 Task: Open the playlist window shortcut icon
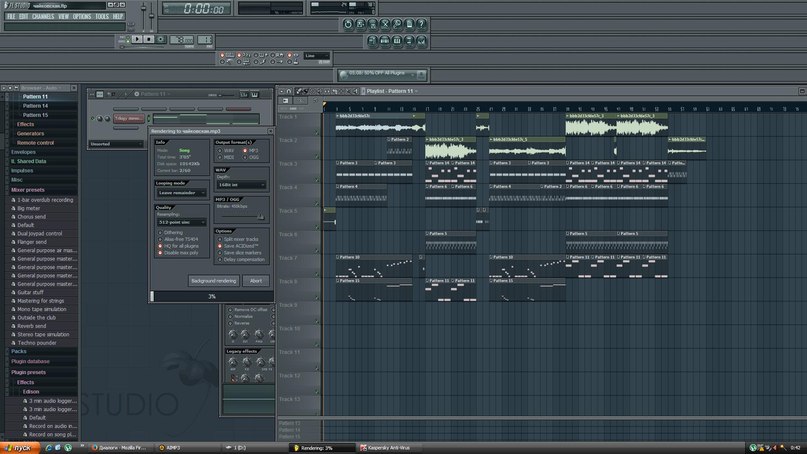tap(372, 41)
